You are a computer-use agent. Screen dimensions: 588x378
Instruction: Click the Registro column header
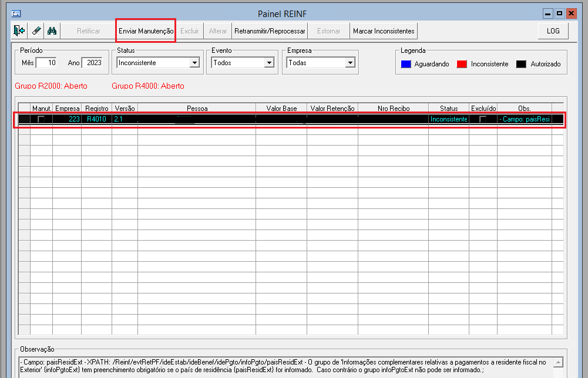click(x=97, y=108)
